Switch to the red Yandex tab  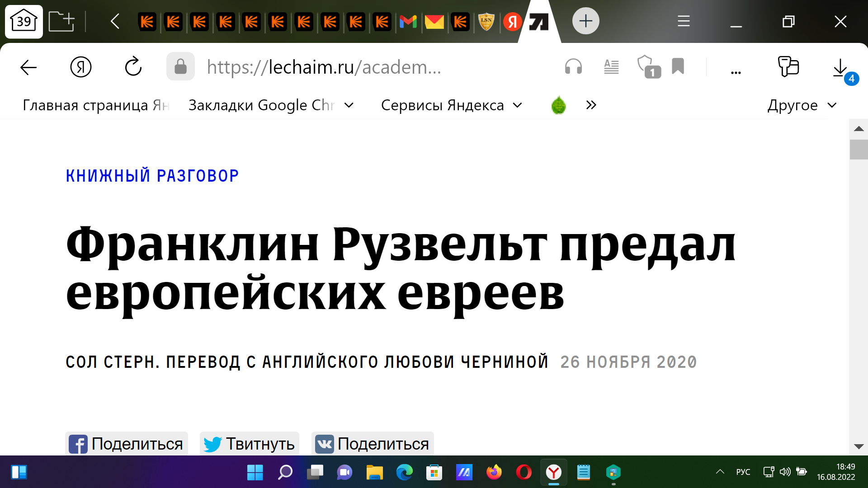(512, 21)
